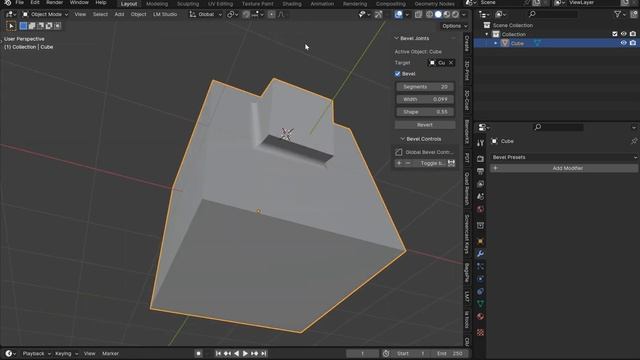Select wireframe viewport shading
The width and height of the screenshot is (640, 360).
(x=429, y=14)
